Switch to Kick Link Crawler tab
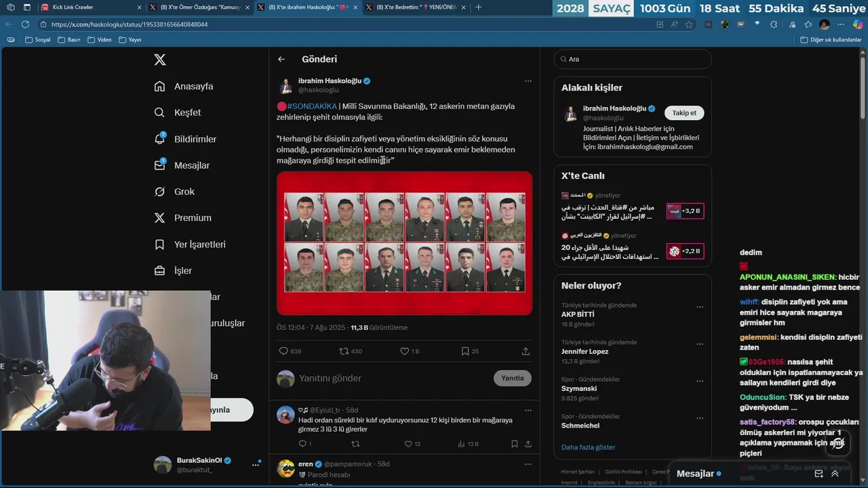This screenshot has width=868, height=488. [91, 7]
